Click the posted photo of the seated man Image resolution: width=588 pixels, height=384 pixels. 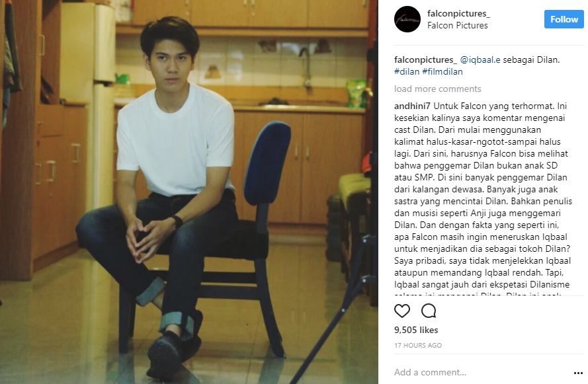coord(189,192)
